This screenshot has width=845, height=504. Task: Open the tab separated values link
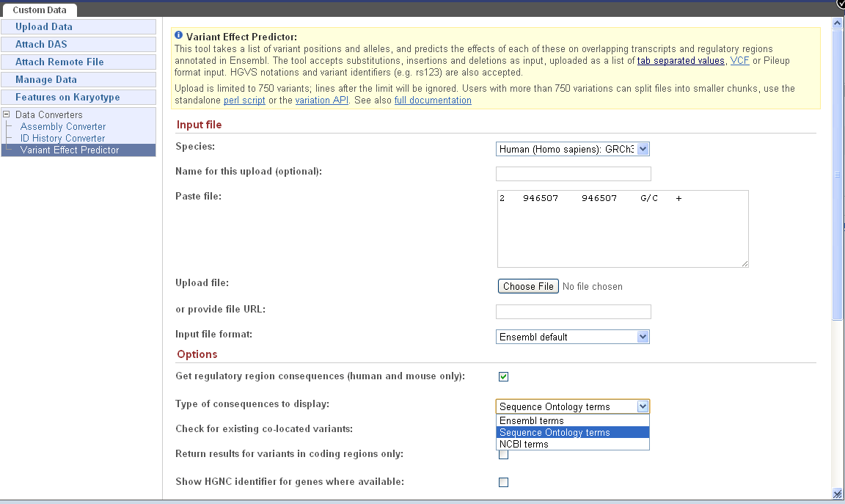[680, 61]
